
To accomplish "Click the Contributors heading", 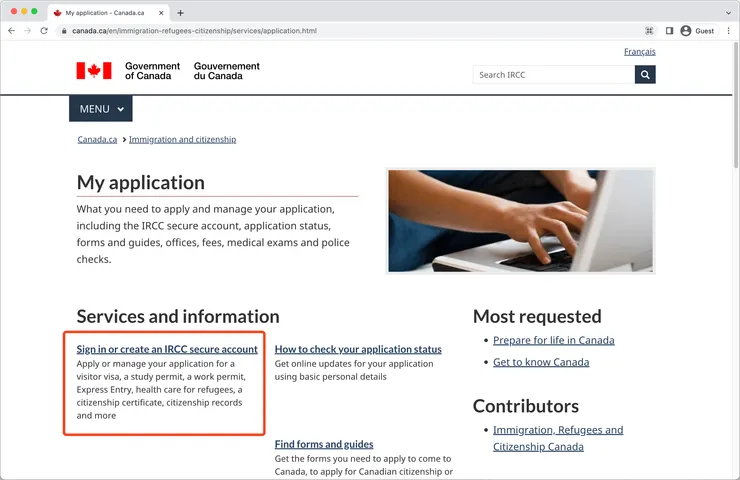I will [x=526, y=406].
